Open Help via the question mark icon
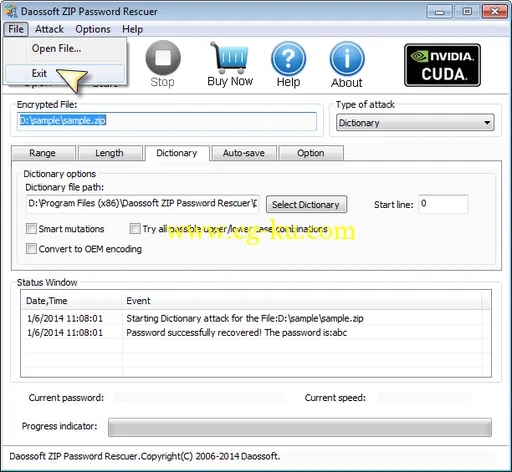The image size is (512, 472). tap(288, 58)
